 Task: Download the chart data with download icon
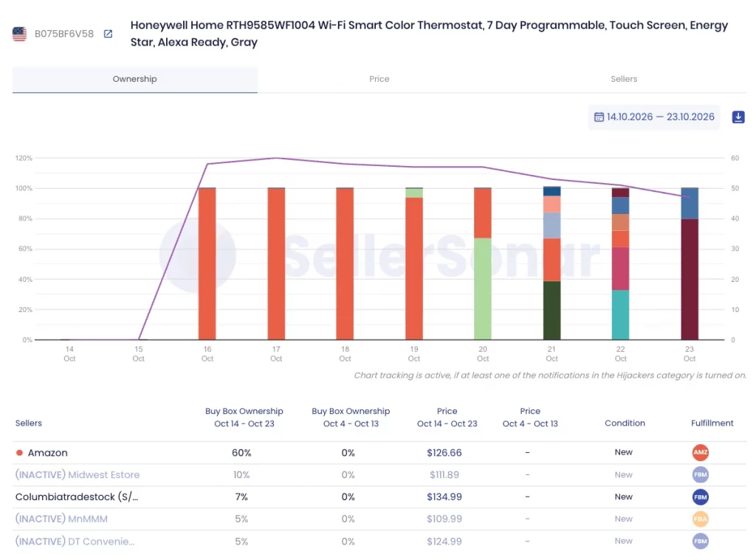[x=738, y=117]
